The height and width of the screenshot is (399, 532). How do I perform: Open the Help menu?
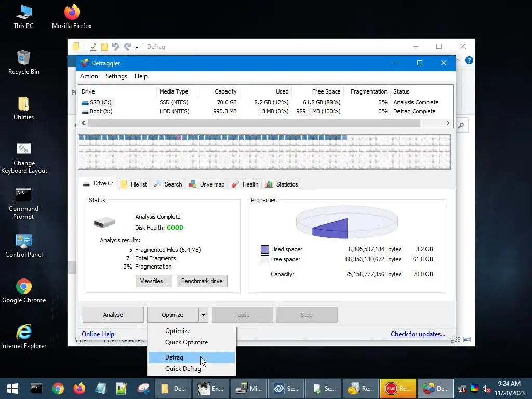click(141, 76)
